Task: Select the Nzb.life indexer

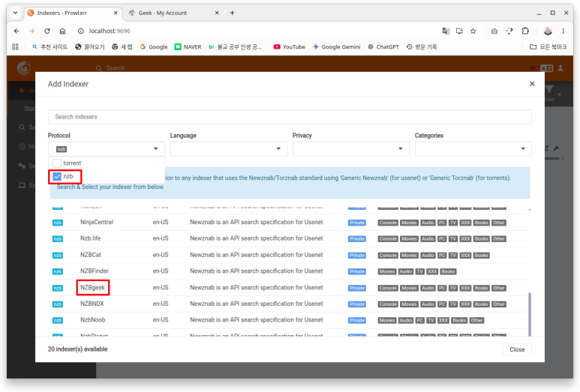Action: 90,238
